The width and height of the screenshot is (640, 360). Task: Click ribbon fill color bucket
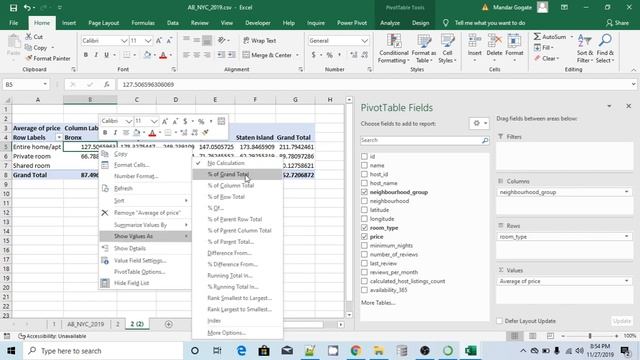point(147,55)
